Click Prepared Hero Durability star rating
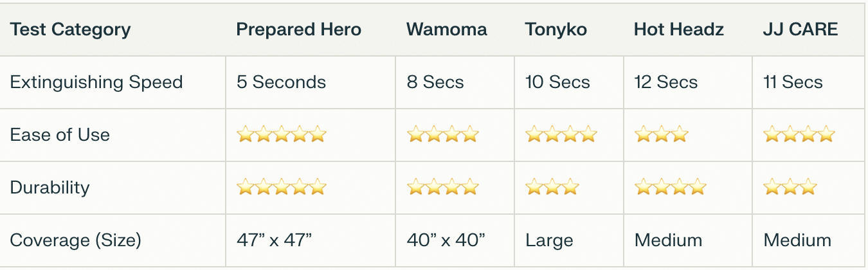 [x=282, y=187]
